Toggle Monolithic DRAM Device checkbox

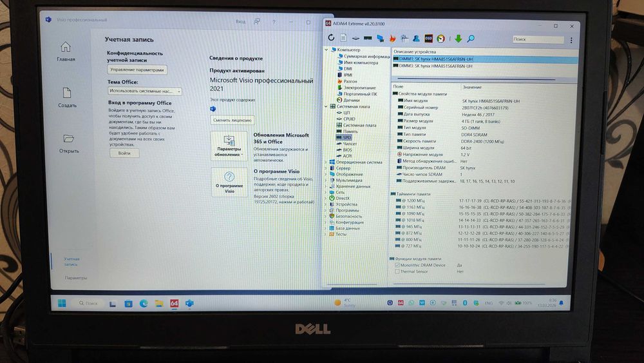pos(397,265)
